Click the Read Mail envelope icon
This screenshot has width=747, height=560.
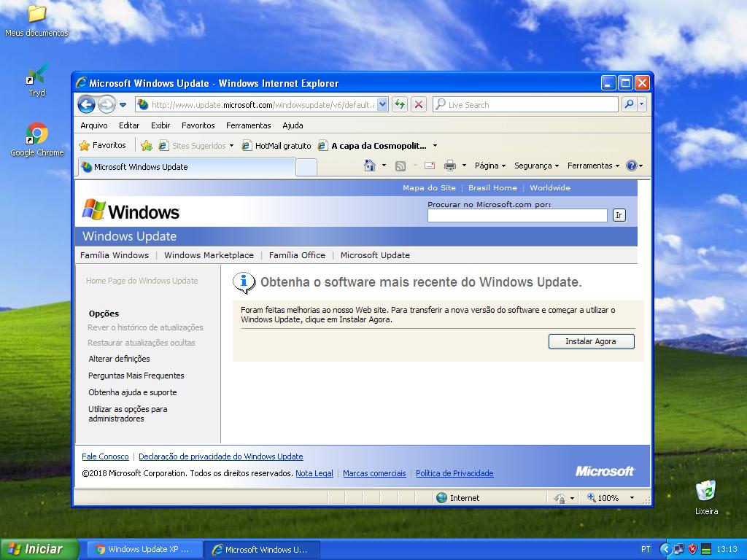(x=430, y=166)
